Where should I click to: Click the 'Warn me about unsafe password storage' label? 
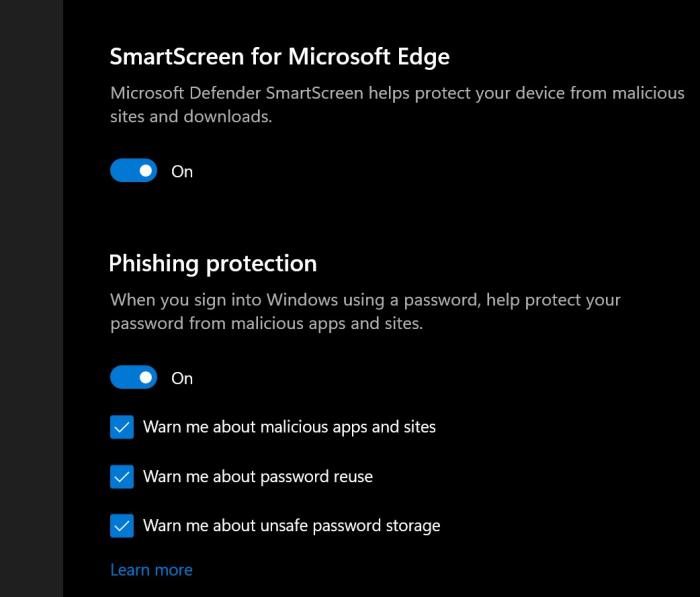pos(291,525)
